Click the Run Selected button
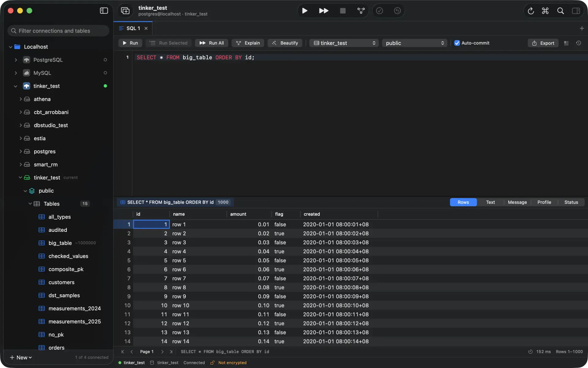 168,43
